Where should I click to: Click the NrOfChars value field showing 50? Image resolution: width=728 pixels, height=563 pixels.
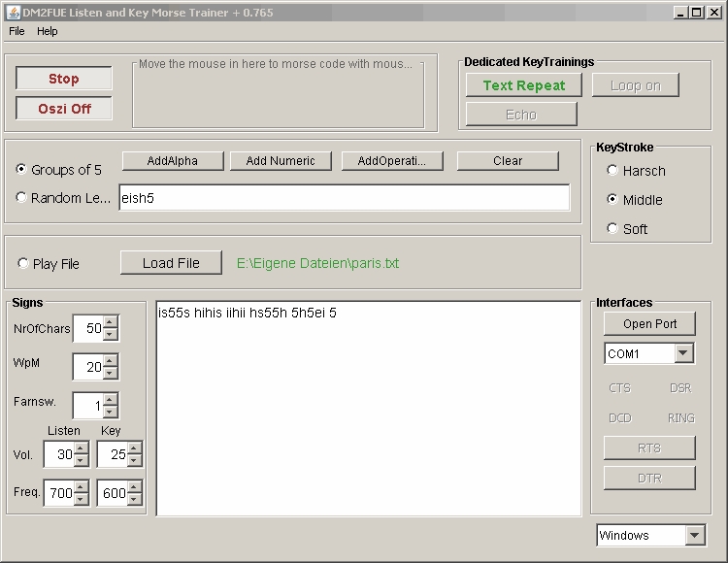[x=88, y=328]
